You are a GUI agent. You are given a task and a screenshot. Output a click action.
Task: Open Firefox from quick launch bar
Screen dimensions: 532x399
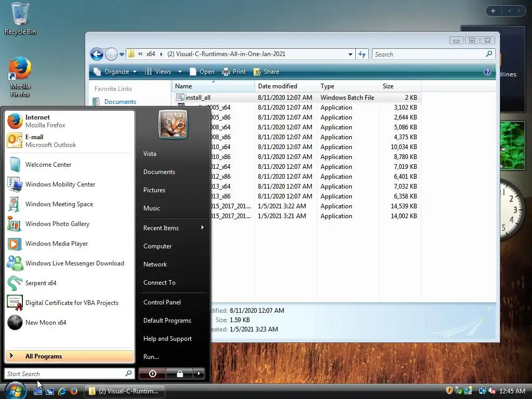tap(74, 391)
